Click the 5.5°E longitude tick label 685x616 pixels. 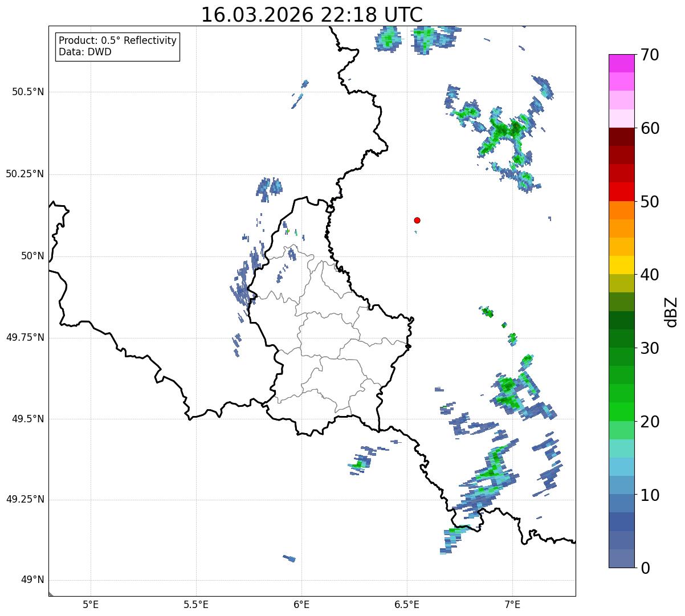point(196,604)
